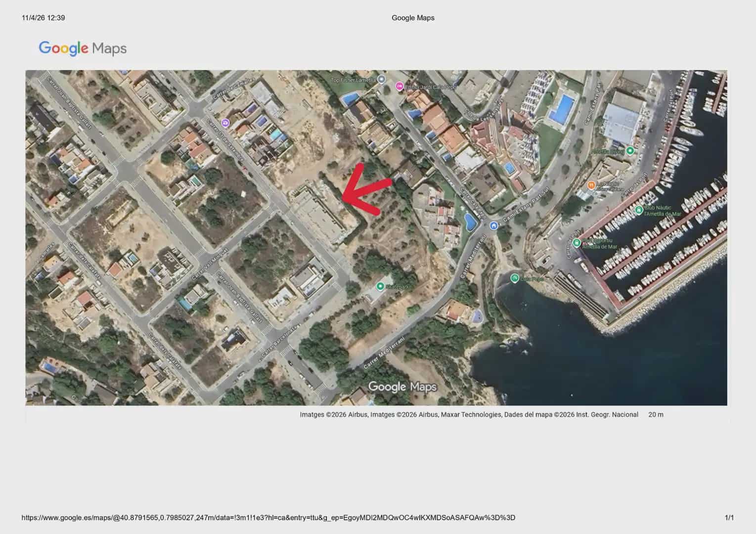Click the Google Maps logo in header

point(83,48)
